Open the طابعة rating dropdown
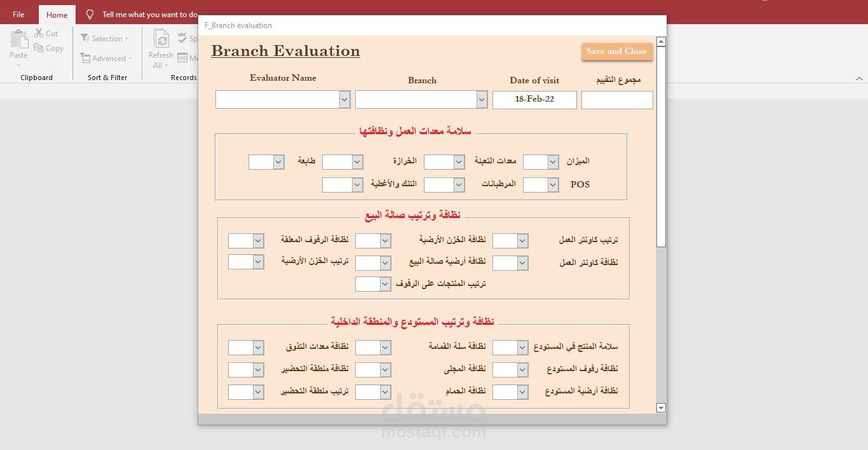The height and width of the screenshot is (450, 868). 278,162
